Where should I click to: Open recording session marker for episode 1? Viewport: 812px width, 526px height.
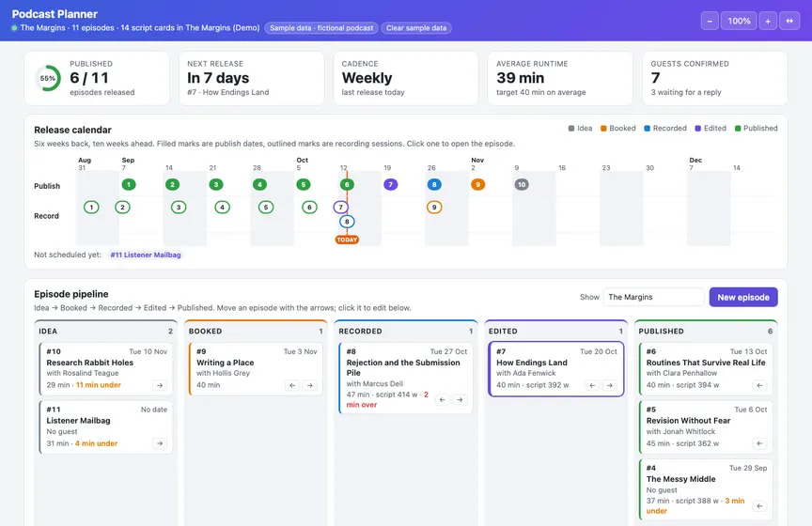pyautogui.click(x=91, y=207)
